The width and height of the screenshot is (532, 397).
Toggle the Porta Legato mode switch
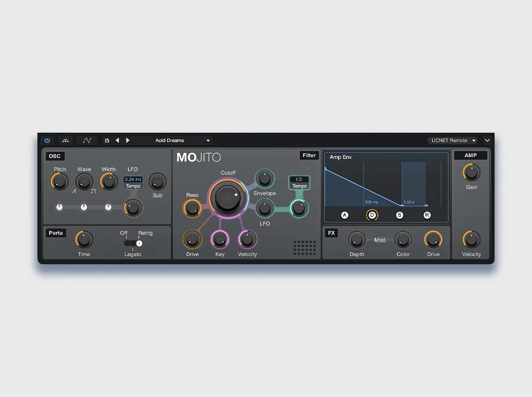[133, 243]
